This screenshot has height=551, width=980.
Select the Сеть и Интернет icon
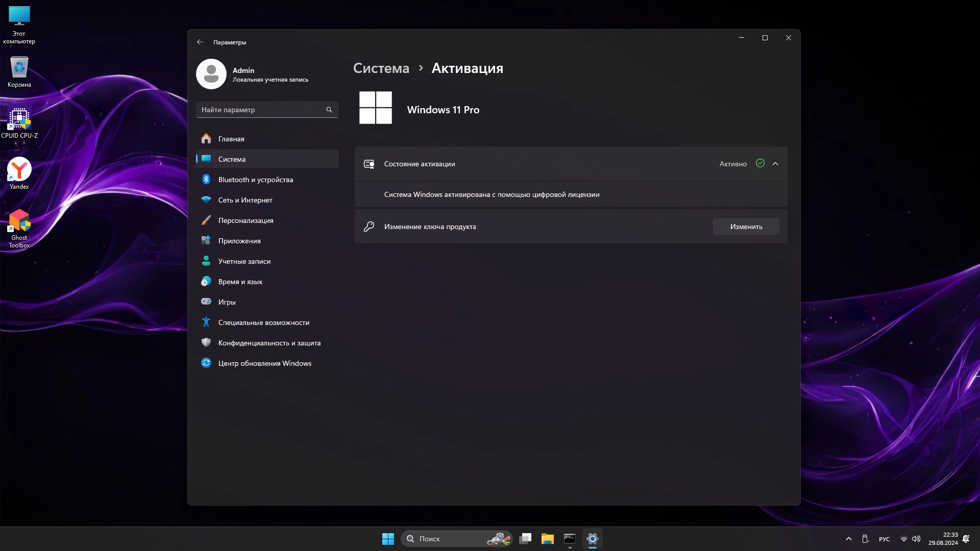coord(206,200)
